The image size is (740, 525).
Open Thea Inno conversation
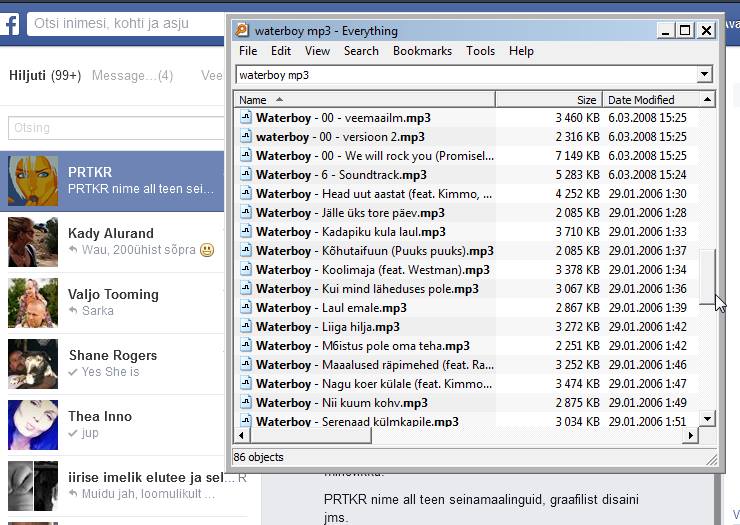click(112, 425)
